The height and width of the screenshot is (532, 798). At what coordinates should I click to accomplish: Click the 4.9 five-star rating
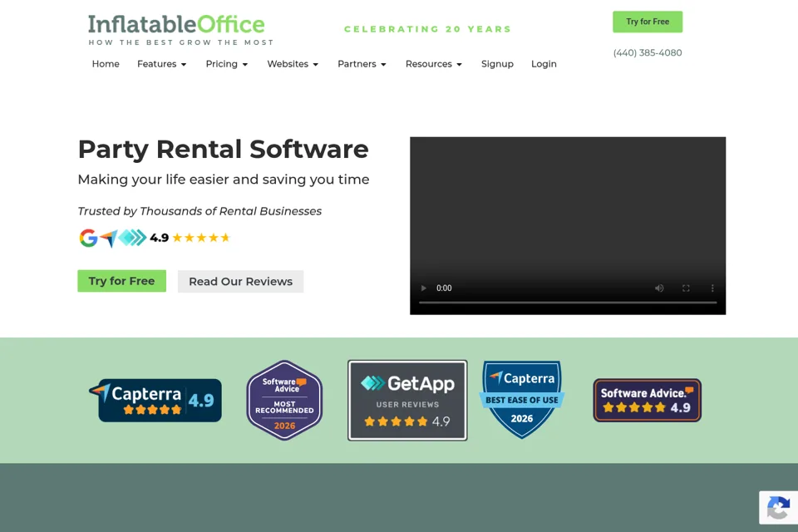click(190, 238)
